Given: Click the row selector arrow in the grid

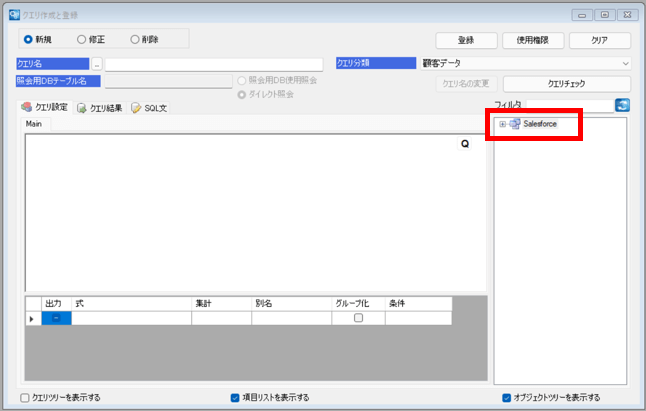Looking at the screenshot, I should pos(33,319).
